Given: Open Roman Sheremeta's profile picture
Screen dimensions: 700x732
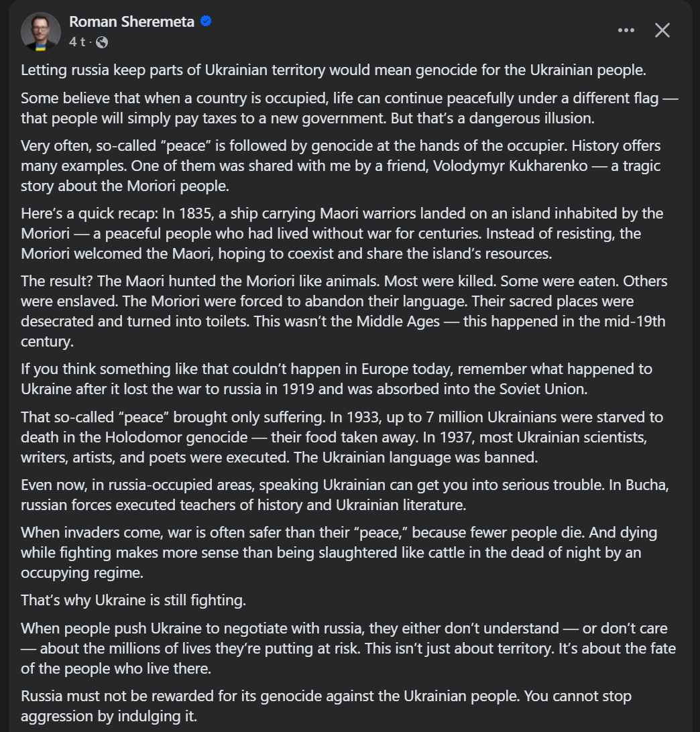Looking at the screenshot, I should (41, 31).
